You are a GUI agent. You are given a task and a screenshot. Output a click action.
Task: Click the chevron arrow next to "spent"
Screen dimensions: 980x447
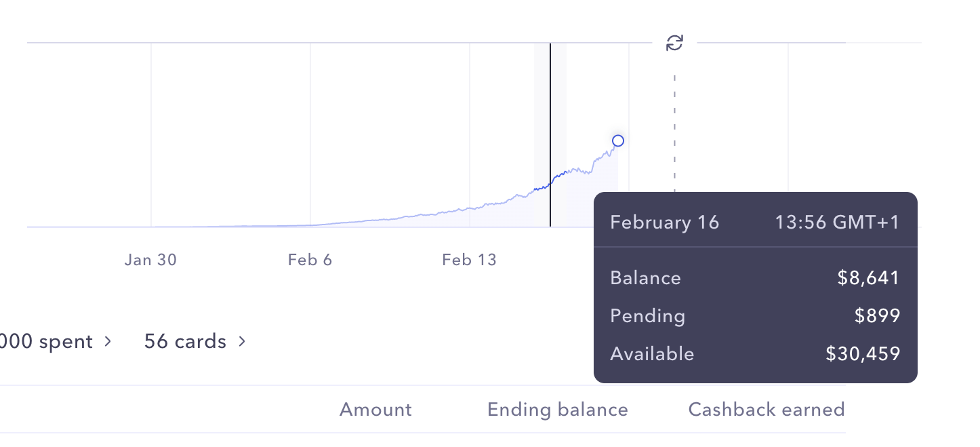tap(108, 341)
